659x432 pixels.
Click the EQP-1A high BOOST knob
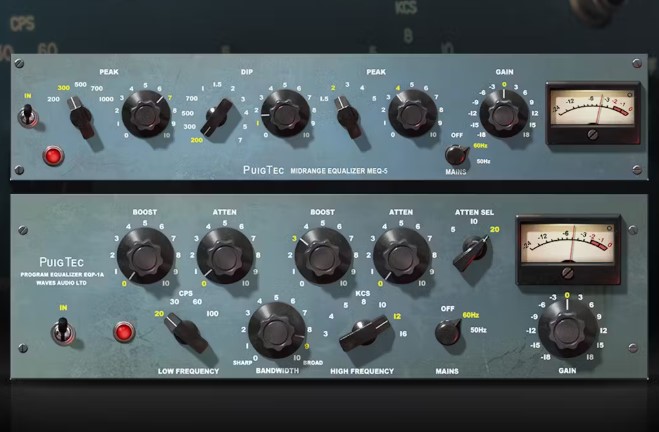pyautogui.click(x=323, y=256)
